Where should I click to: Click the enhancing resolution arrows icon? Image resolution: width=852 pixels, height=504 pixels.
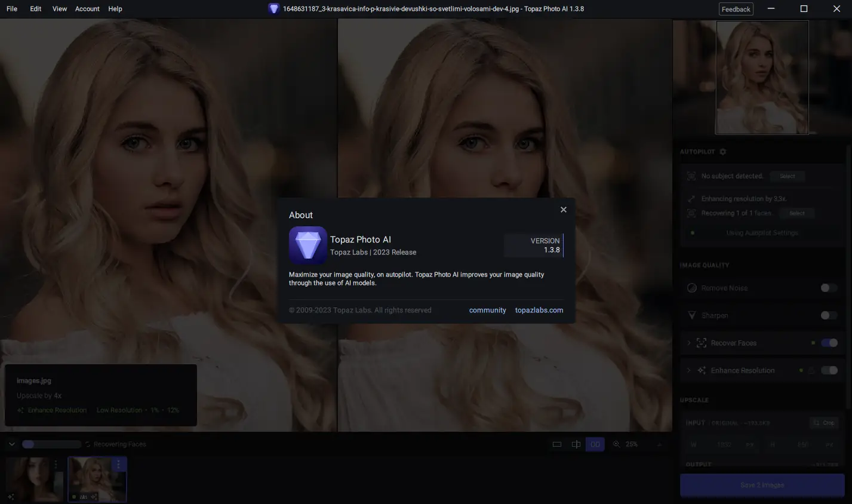coord(691,199)
